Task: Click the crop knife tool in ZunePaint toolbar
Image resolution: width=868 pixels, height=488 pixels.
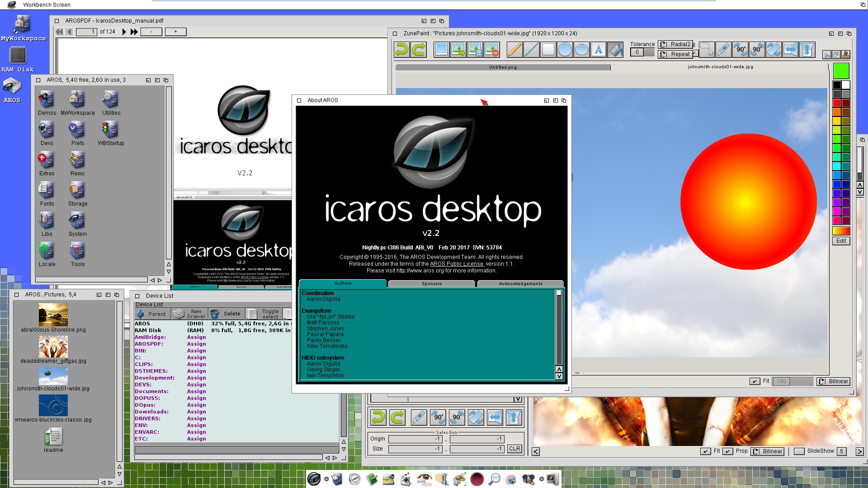Action: [x=723, y=50]
